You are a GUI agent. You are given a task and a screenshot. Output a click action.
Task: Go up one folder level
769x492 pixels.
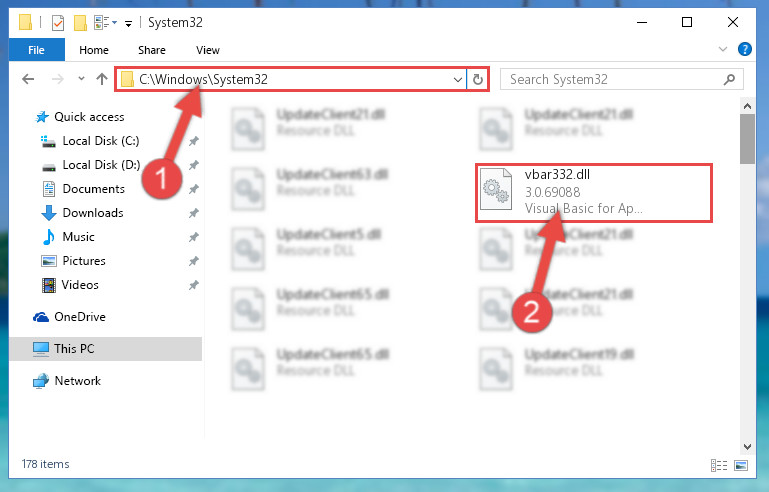point(102,79)
